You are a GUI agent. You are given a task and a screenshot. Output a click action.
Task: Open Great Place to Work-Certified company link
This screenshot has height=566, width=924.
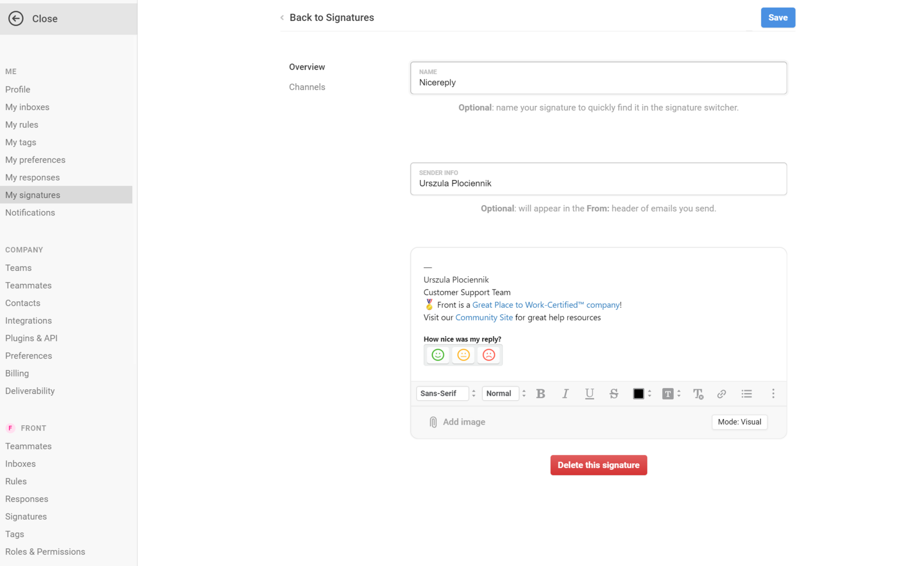546,304
